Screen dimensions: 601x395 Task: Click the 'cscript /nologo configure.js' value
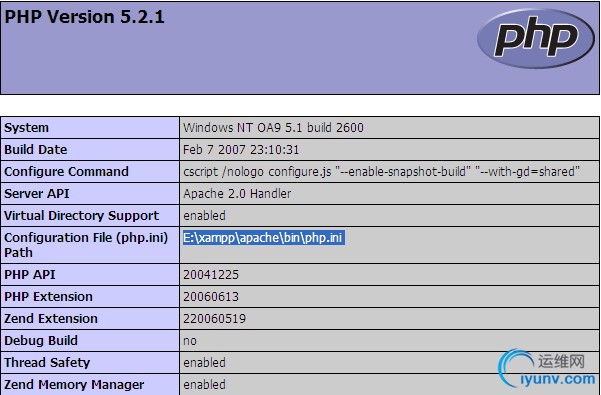click(x=381, y=171)
